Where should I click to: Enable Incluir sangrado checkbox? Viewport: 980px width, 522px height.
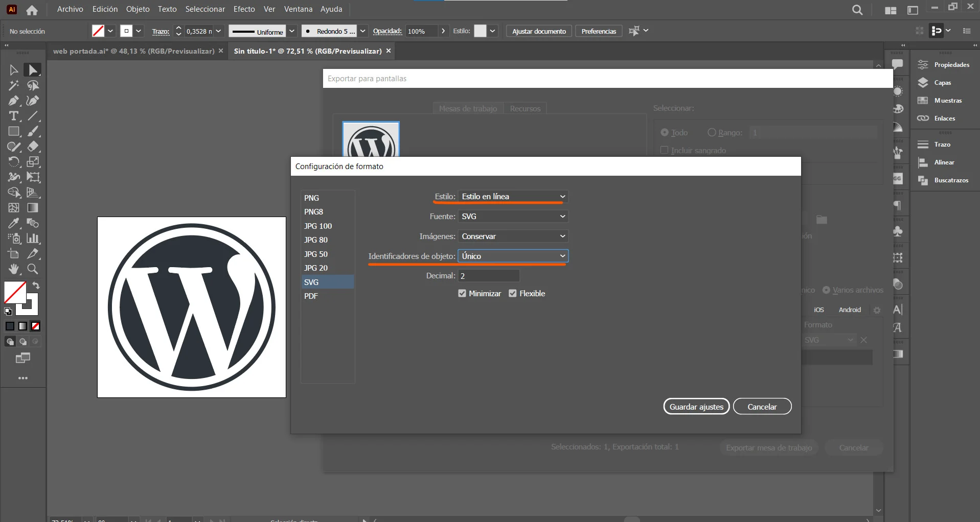click(x=665, y=150)
